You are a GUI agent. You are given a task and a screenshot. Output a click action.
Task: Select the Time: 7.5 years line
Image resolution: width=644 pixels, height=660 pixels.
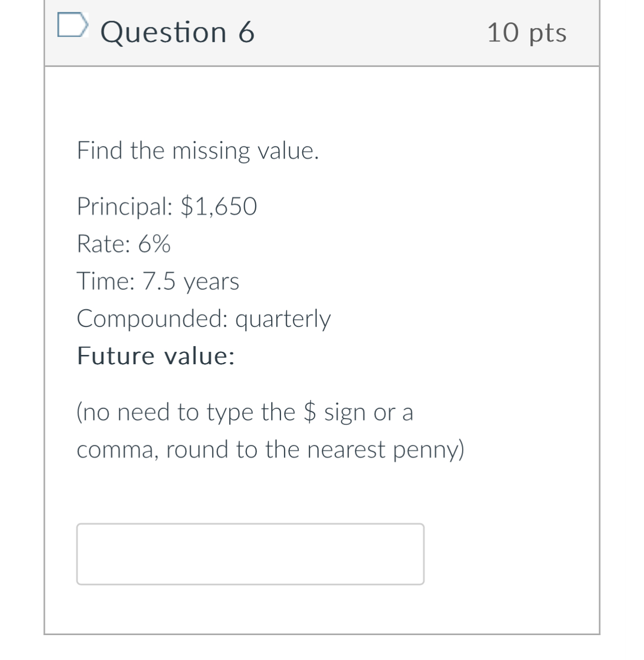[x=158, y=282]
